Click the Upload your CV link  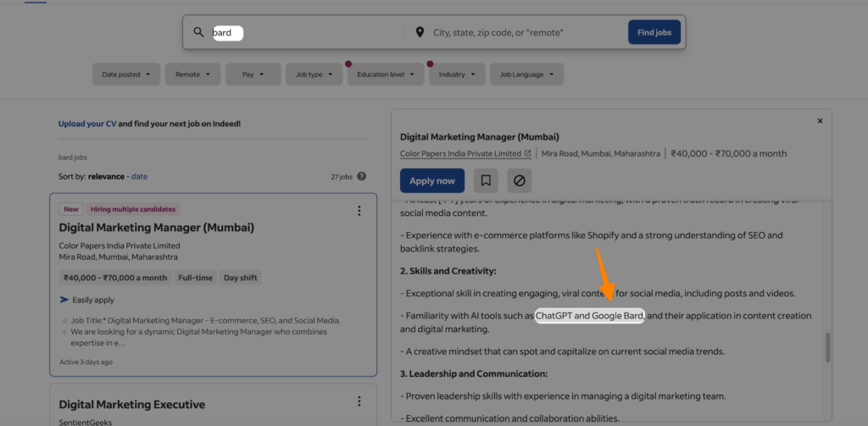coord(87,124)
